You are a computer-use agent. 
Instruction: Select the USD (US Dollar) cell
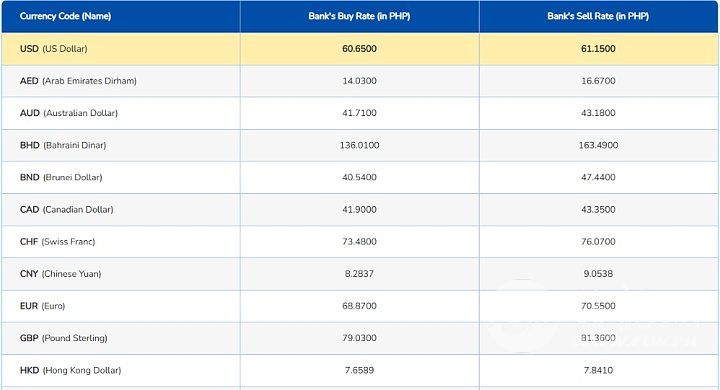pos(121,49)
